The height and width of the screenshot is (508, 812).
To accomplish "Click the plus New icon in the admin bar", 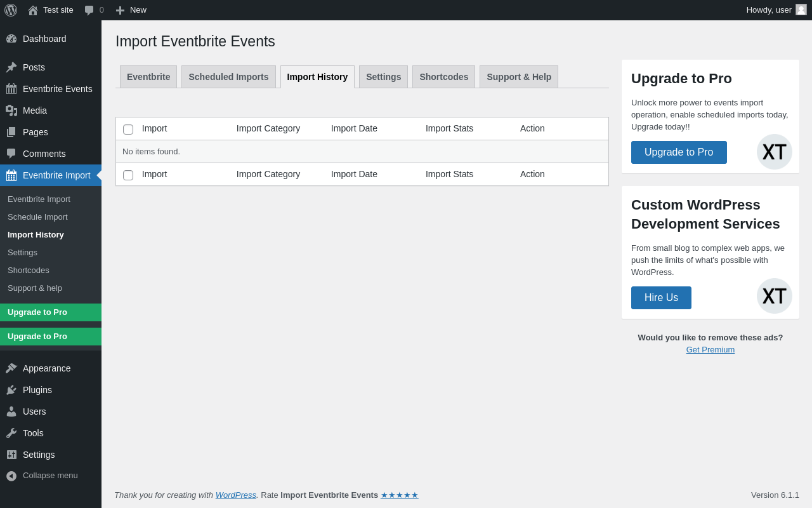I will tap(120, 10).
